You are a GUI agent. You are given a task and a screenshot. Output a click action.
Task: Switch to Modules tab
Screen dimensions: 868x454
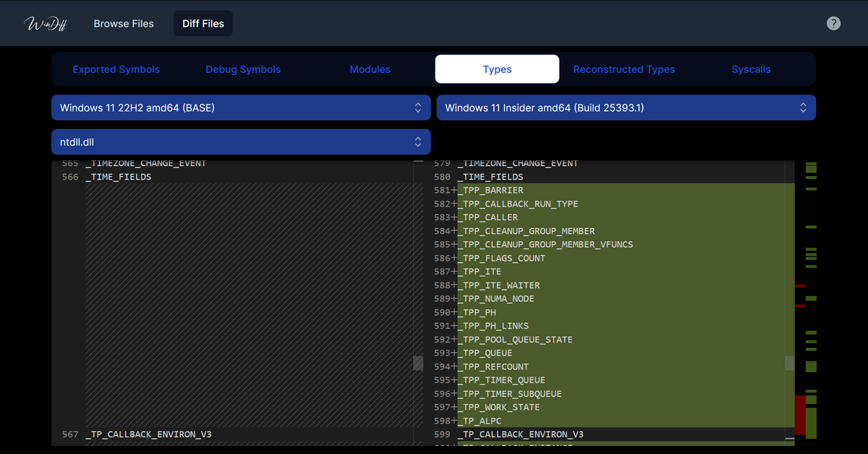370,70
